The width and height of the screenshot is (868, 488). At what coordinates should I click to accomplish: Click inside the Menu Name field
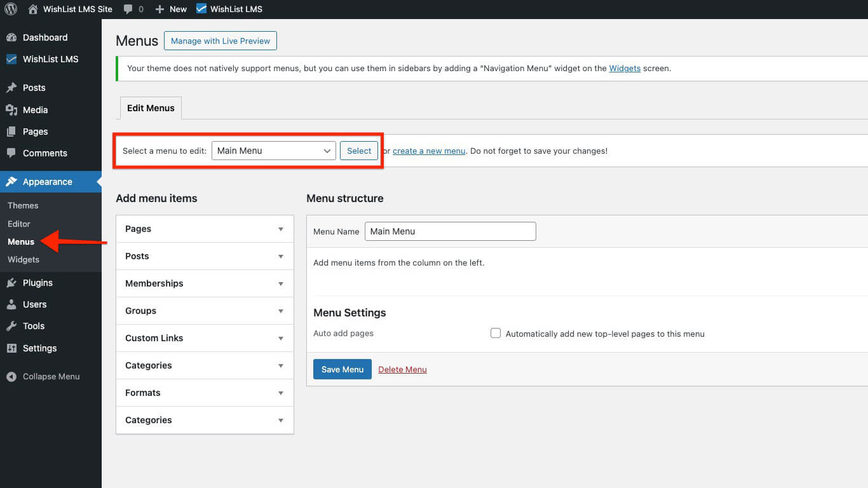click(x=450, y=231)
